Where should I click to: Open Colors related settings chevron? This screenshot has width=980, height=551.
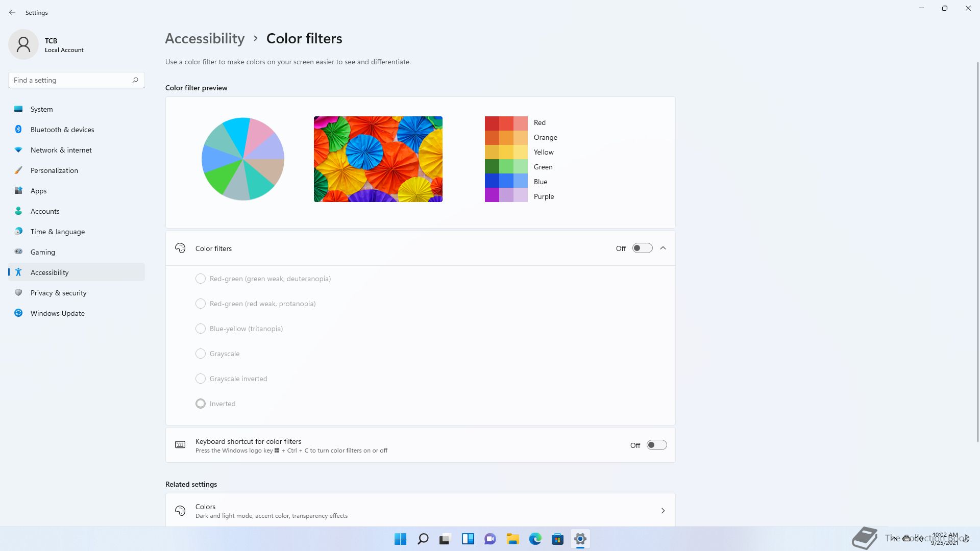tap(663, 510)
